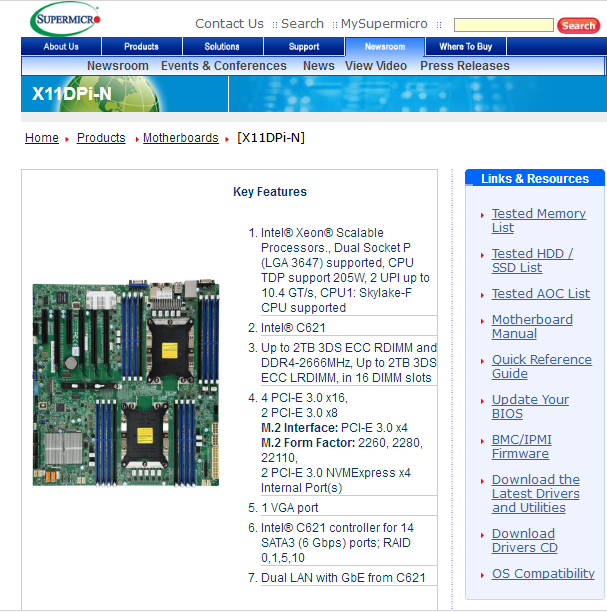Open the Download Drivers CD link
Image resolution: width=607 pixels, height=612 pixels.
(x=525, y=541)
